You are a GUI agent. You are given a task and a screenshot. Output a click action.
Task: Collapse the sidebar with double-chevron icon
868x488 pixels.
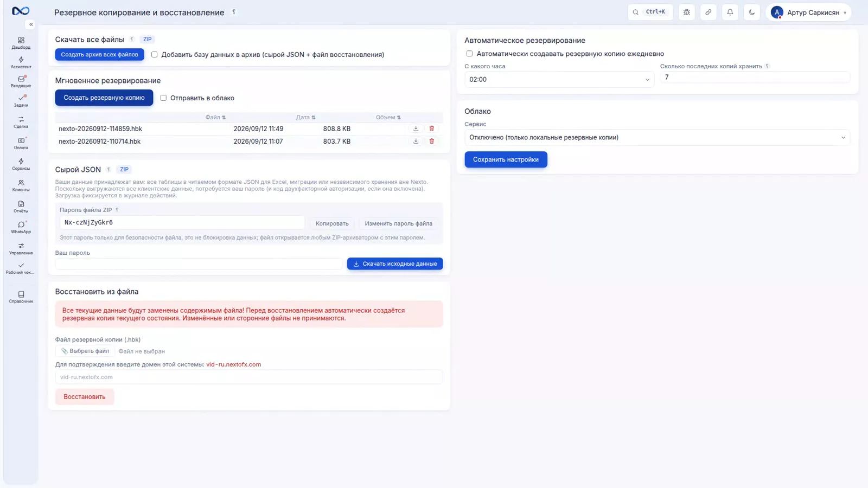pyautogui.click(x=31, y=24)
